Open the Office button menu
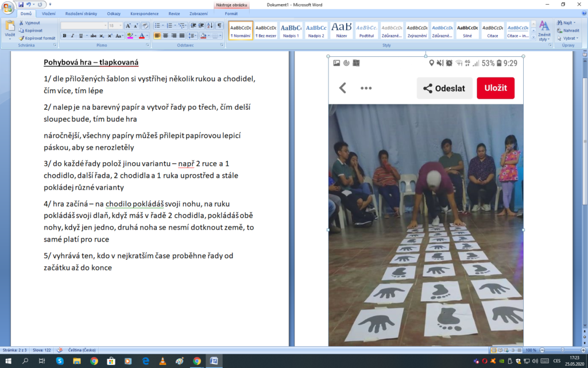The width and height of the screenshot is (588, 368). (x=7, y=7)
